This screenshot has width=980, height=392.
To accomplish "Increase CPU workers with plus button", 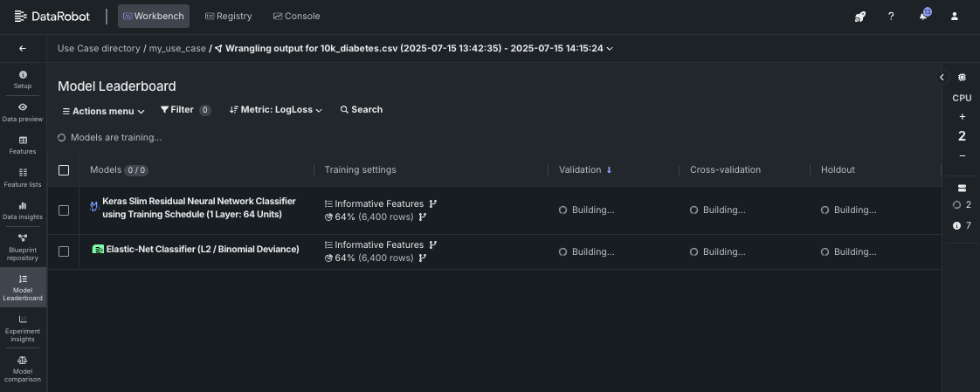I will tap(962, 116).
